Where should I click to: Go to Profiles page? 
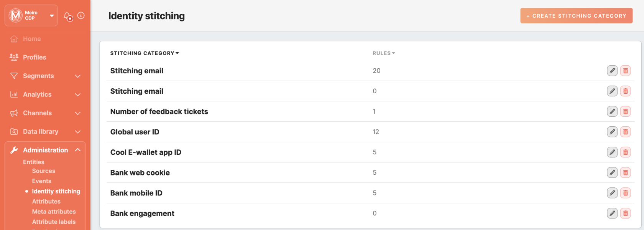[x=34, y=57]
